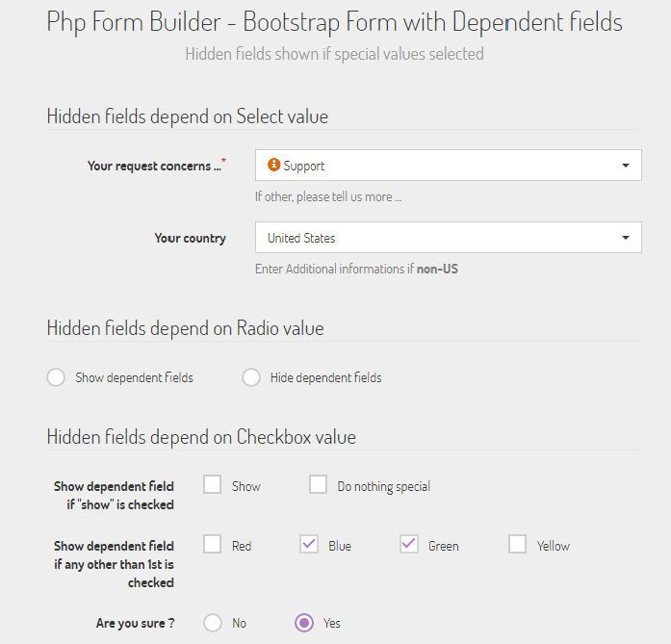This screenshot has width=671, height=644.
Task: Check the Show checkbox
Action: point(213,485)
